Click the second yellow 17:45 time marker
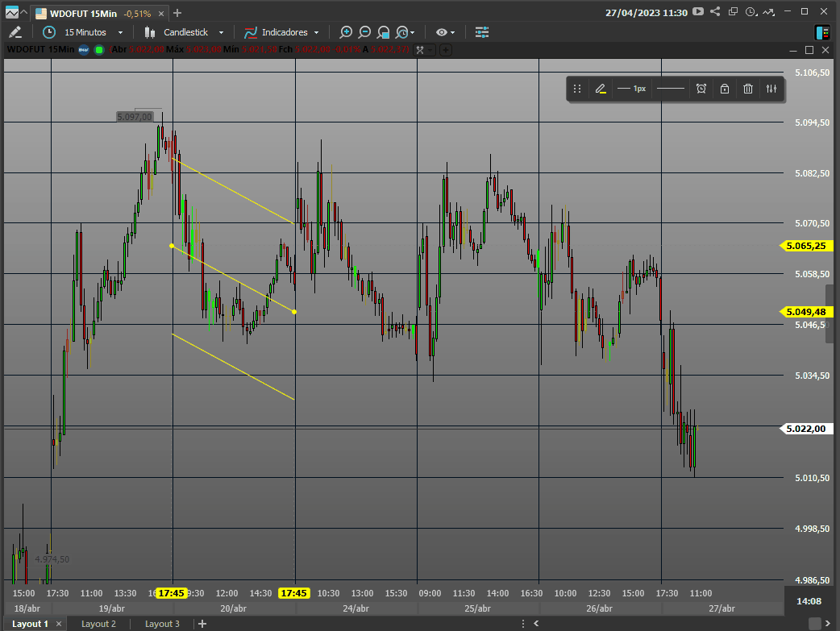 click(294, 593)
